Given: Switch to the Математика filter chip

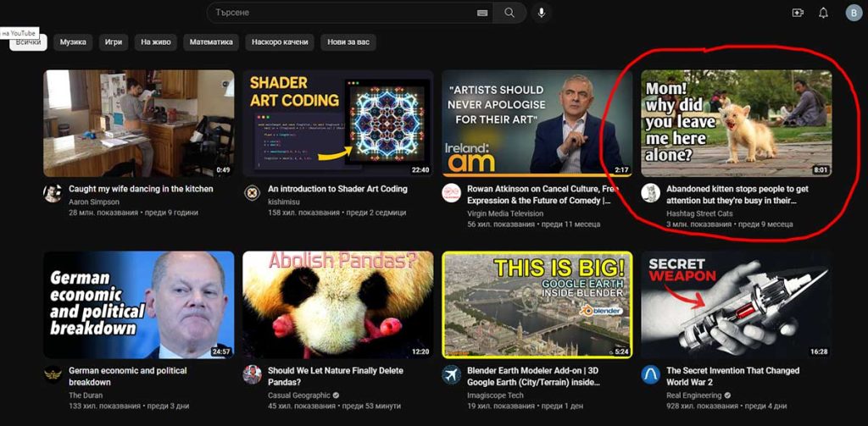Looking at the screenshot, I should click(211, 41).
